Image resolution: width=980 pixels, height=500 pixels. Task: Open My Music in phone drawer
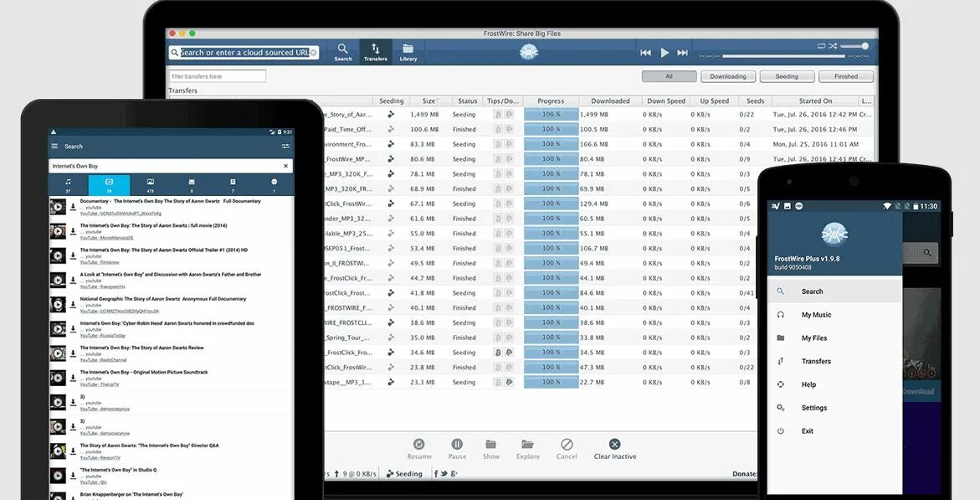[834, 315]
